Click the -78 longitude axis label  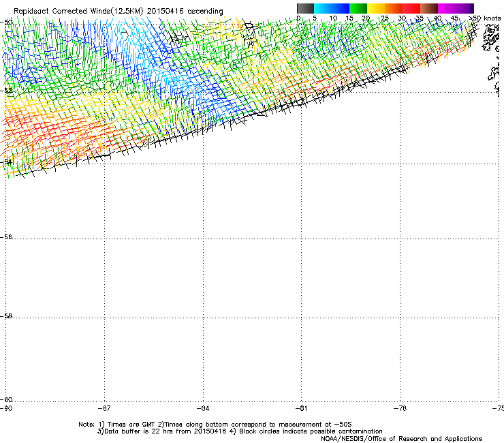coord(400,408)
